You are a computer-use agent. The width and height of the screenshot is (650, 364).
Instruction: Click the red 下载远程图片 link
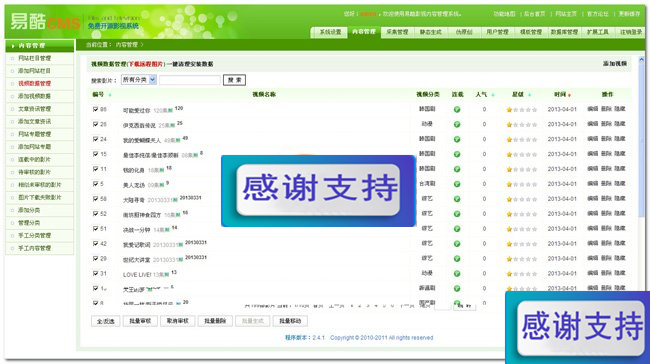coord(146,64)
